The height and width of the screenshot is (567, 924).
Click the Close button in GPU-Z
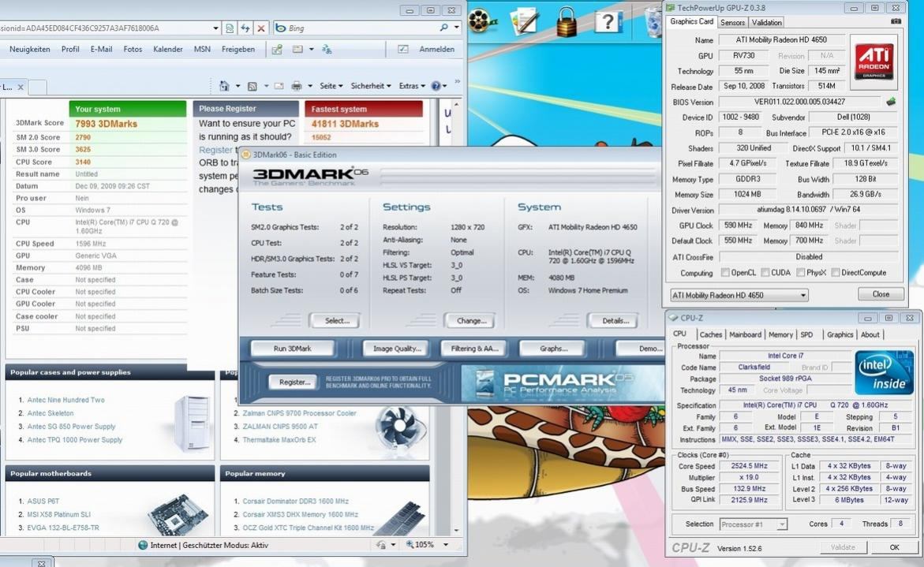pos(881,294)
